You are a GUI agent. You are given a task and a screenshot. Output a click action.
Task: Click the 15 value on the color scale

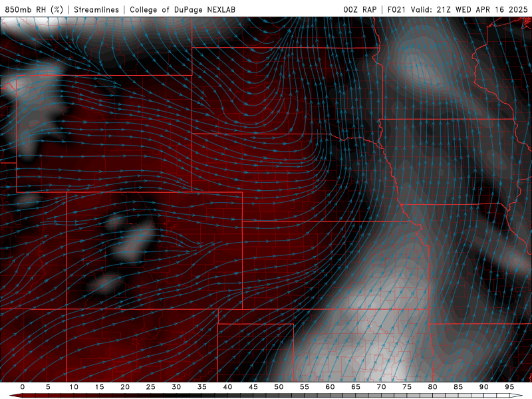pos(99,387)
